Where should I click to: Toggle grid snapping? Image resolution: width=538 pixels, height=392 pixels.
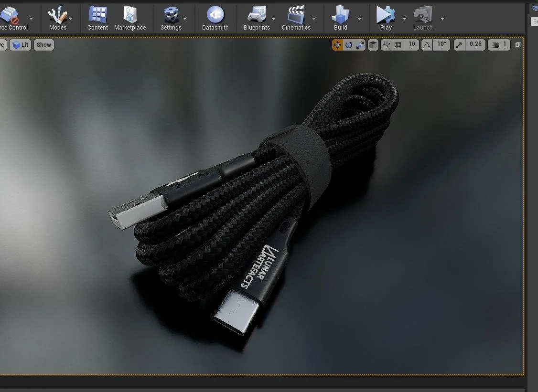tap(398, 44)
